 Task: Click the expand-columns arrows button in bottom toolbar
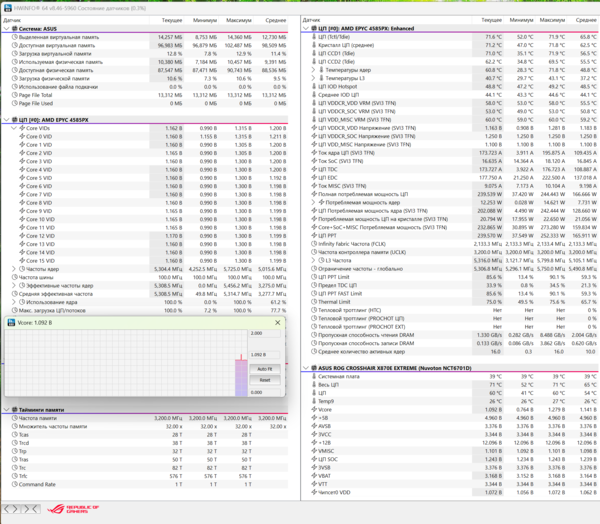pyautogui.click(x=11, y=509)
